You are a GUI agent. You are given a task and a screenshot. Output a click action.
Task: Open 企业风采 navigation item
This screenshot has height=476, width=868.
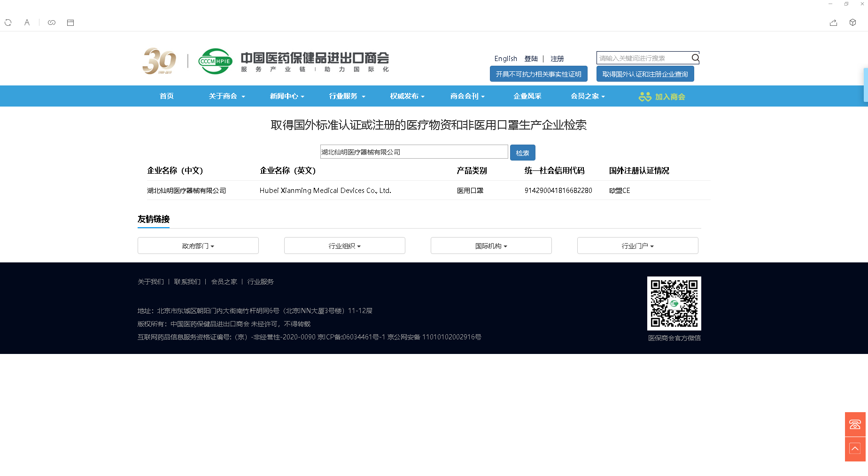pyautogui.click(x=527, y=96)
